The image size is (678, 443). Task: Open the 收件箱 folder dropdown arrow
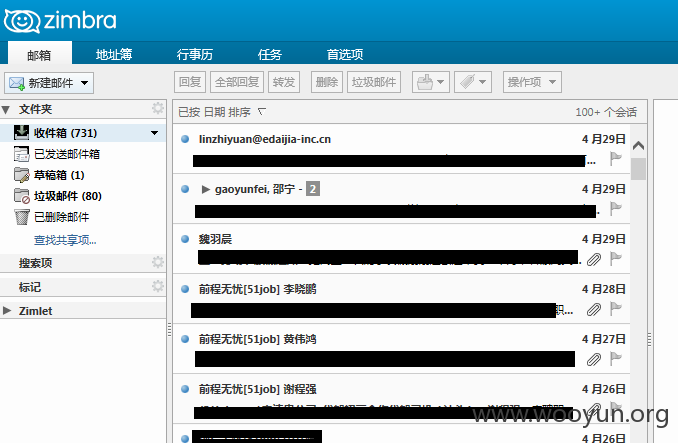pyautogui.click(x=154, y=133)
